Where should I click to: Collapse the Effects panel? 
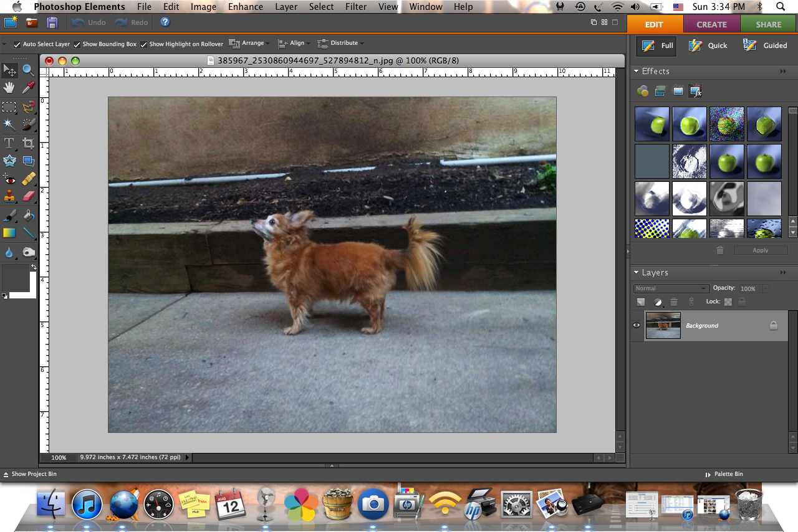[x=636, y=72]
